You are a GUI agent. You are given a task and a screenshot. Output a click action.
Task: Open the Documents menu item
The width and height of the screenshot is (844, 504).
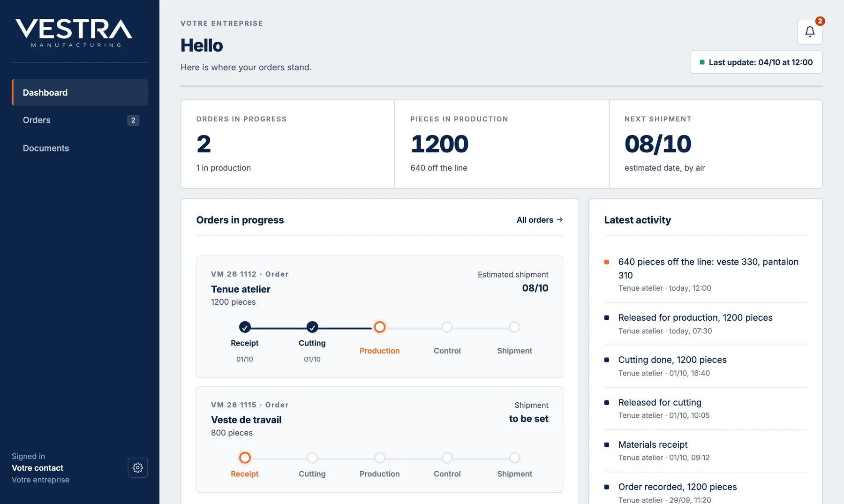coord(80,148)
